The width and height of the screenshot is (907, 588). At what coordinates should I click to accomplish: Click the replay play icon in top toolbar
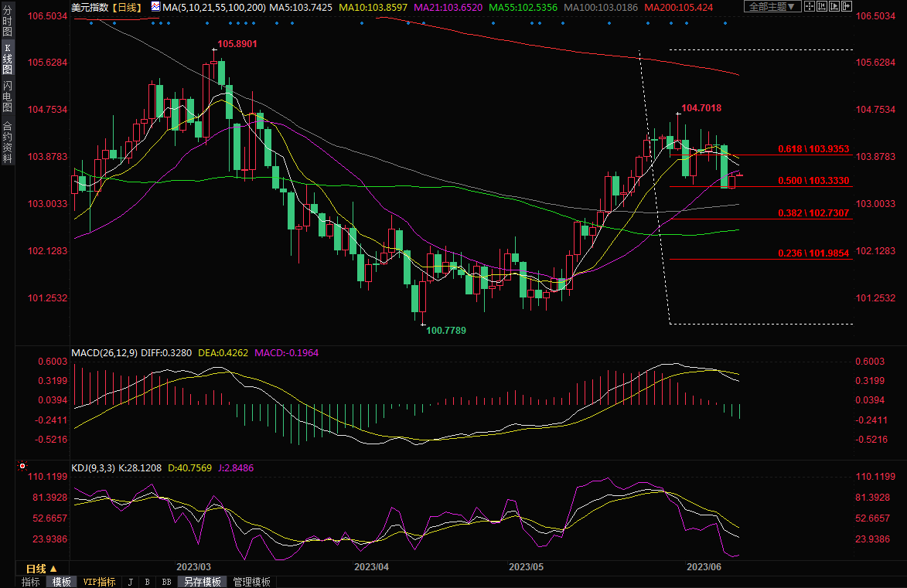point(841,7)
